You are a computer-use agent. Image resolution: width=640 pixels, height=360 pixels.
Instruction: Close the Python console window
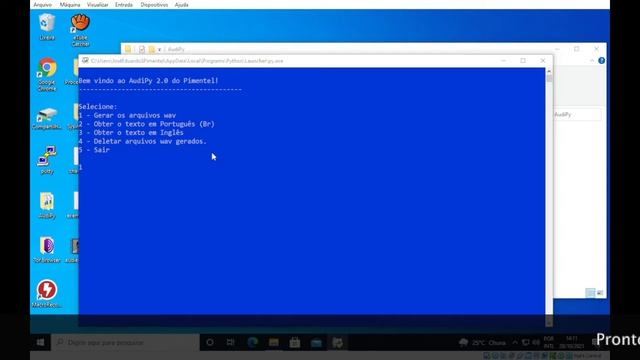coord(543,60)
